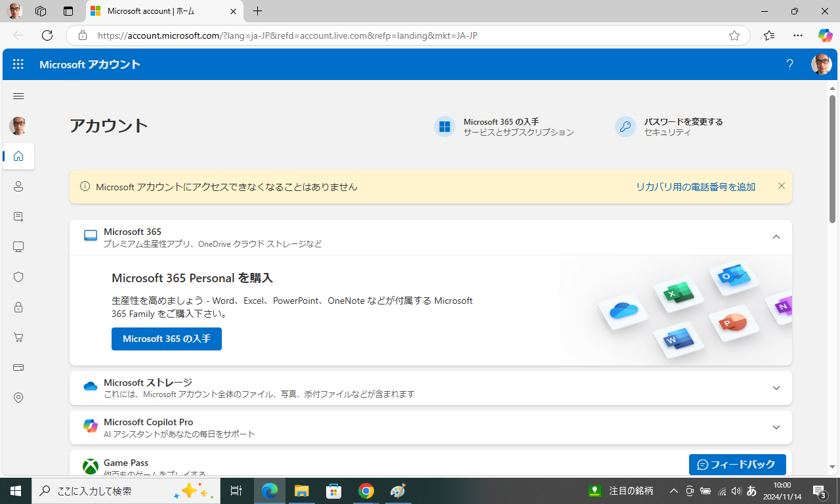
Task: Open Security using the shield icon
Action: point(18,277)
